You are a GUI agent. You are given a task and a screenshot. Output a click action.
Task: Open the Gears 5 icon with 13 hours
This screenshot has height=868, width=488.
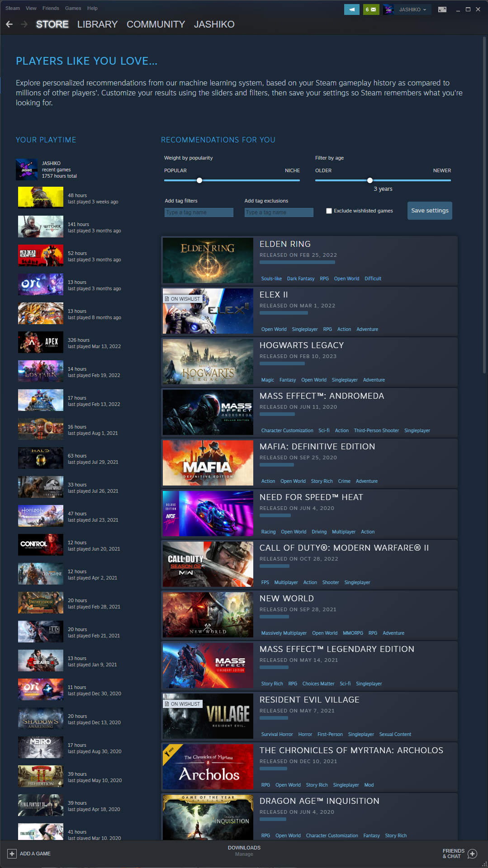pyautogui.click(x=41, y=660)
